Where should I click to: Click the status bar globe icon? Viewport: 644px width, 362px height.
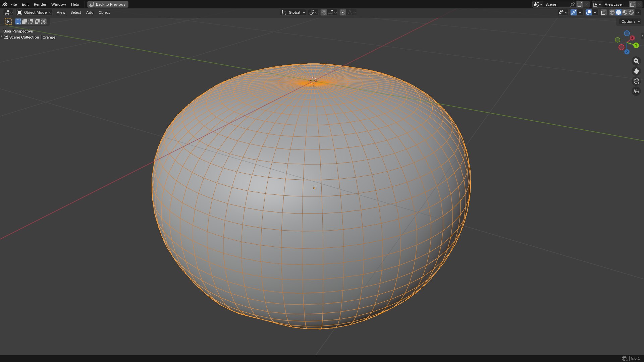(624, 358)
